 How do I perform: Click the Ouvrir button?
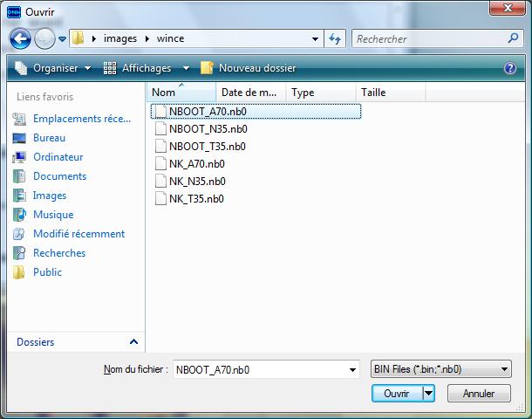397,394
